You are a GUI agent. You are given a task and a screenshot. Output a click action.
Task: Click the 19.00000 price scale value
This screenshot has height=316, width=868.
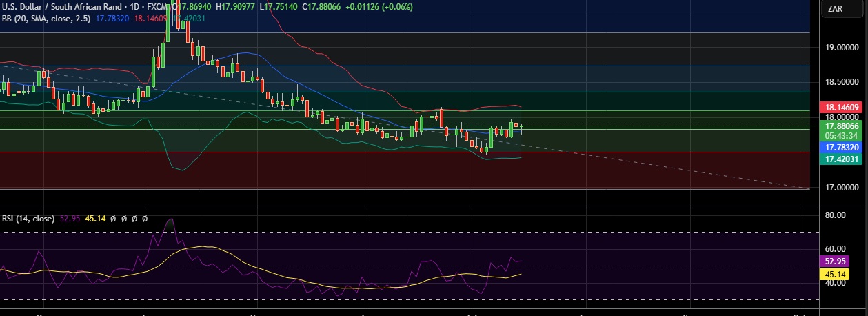click(x=841, y=48)
